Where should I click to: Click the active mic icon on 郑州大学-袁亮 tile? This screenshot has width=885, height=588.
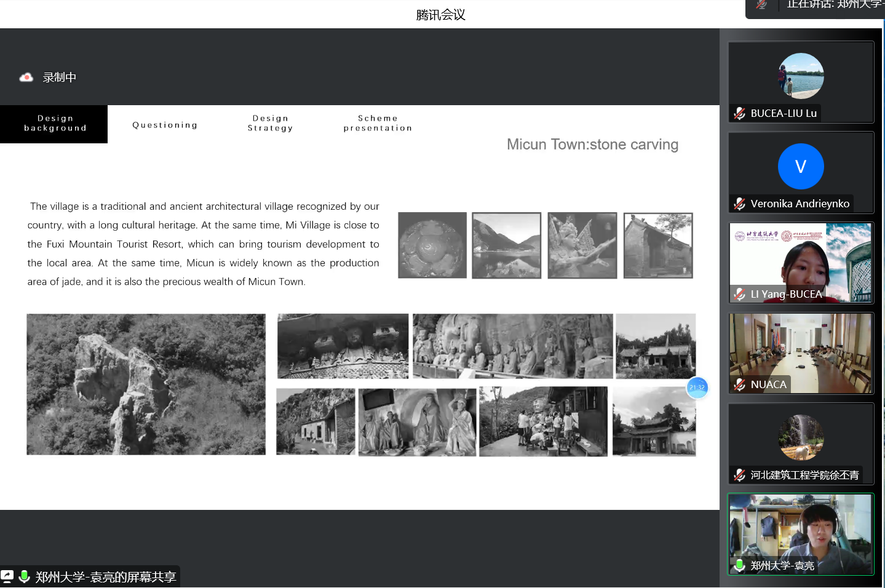click(740, 565)
